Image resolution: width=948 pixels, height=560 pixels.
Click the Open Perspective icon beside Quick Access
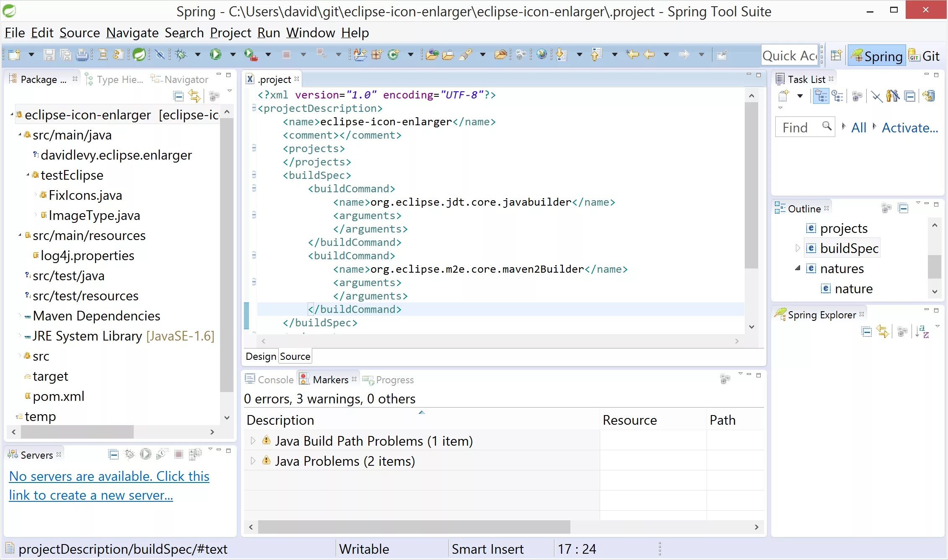(x=836, y=55)
